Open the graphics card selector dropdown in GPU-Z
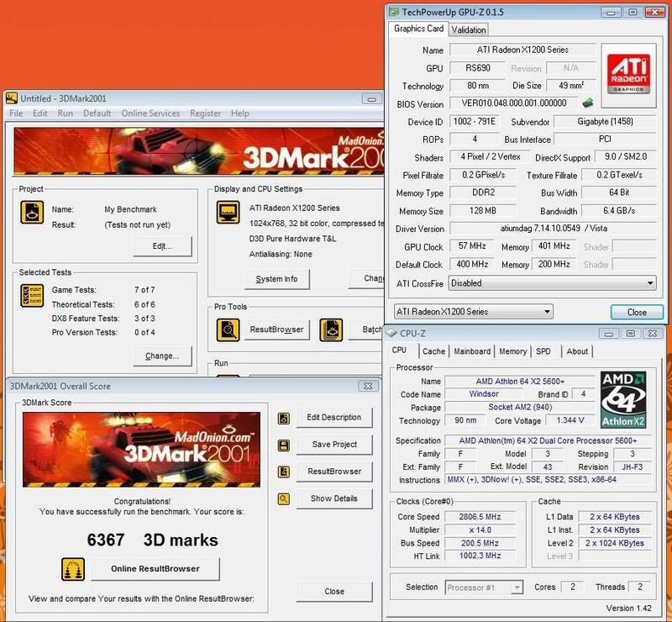This screenshot has width=672, height=622. tap(474, 312)
